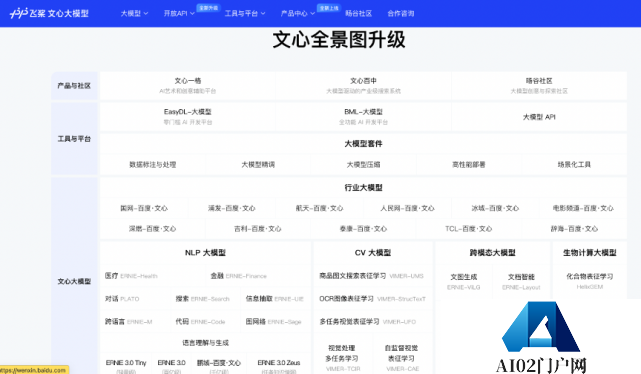
Task: Click the 大模型压缩 cell
Action: pyautogui.click(x=363, y=165)
